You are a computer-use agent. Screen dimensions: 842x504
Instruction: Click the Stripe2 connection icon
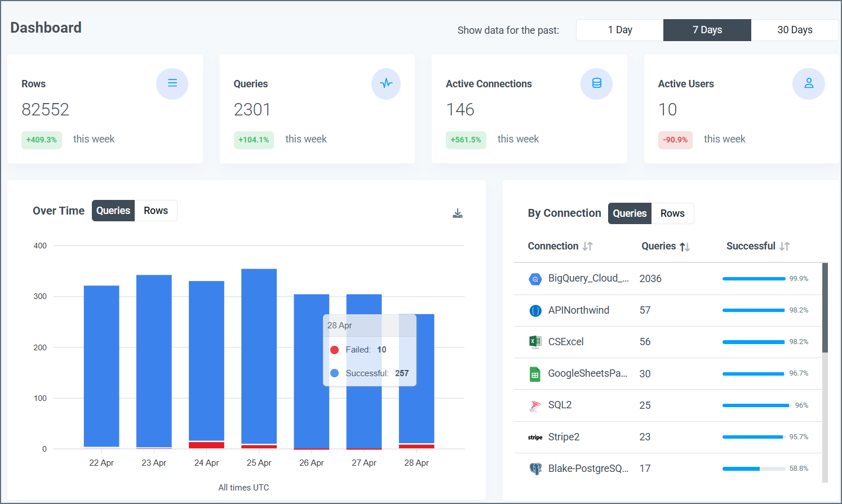[x=535, y=436]
